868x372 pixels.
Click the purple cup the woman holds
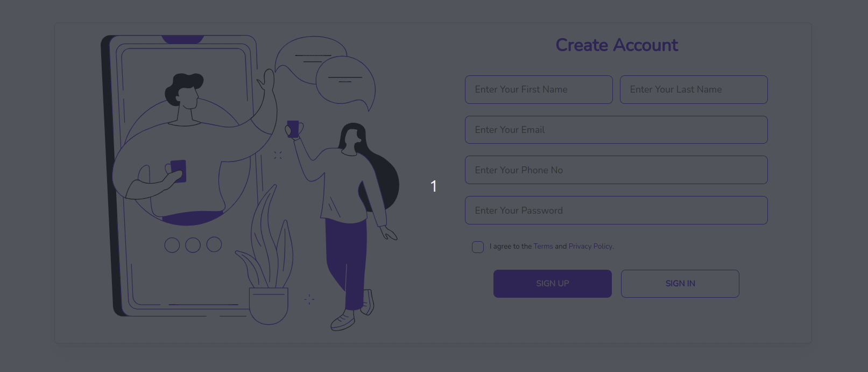tap(293, 129)
